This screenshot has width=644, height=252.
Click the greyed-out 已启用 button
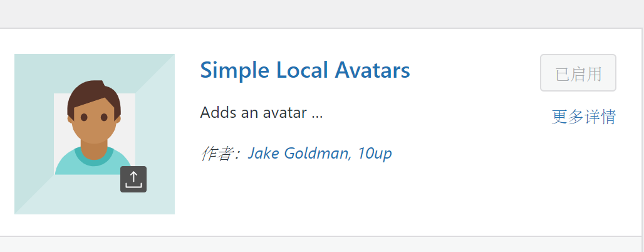pyautogui.click(x=578, y=73)
